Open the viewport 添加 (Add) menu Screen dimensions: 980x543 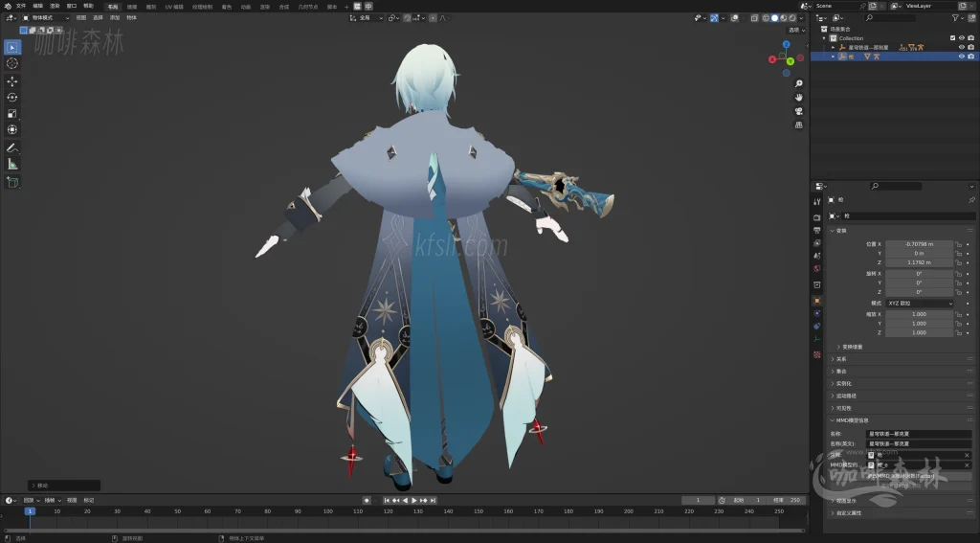tap(115, 18)
